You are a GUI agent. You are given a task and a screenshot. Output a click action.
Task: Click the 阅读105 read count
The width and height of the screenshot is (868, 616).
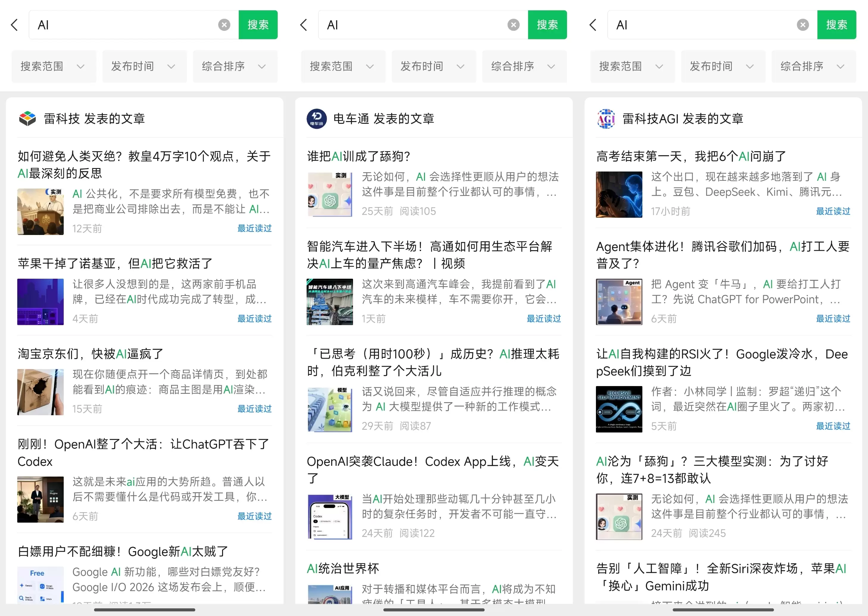[x=418, y=211]
